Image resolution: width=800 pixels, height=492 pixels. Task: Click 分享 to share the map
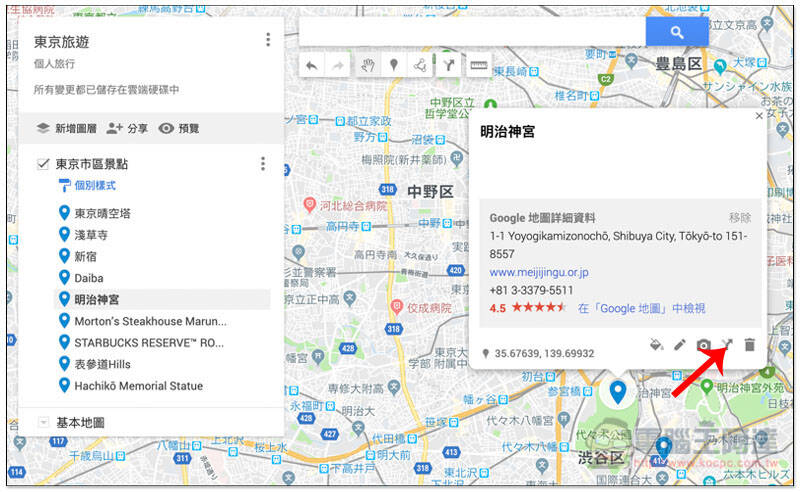click(x=128, y=129)
